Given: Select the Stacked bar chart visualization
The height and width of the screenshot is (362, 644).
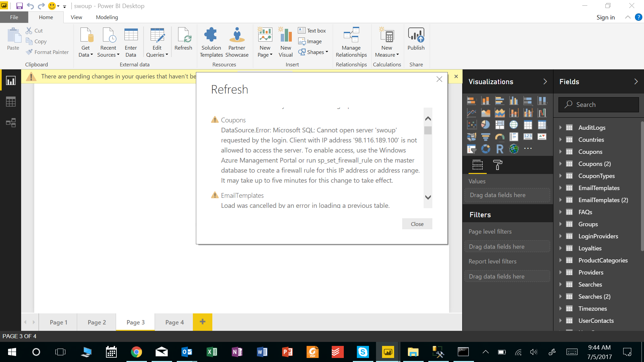Looking at the screenshot, I should (x=471, y=101).
